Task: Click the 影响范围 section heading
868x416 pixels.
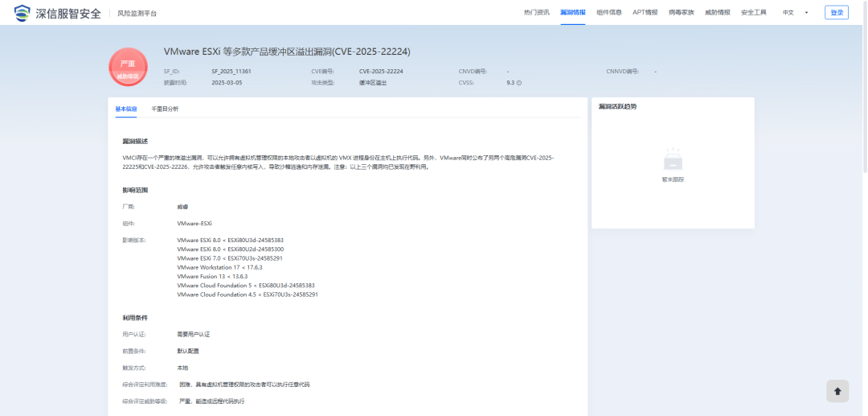Action: click(x=135, y=190)
